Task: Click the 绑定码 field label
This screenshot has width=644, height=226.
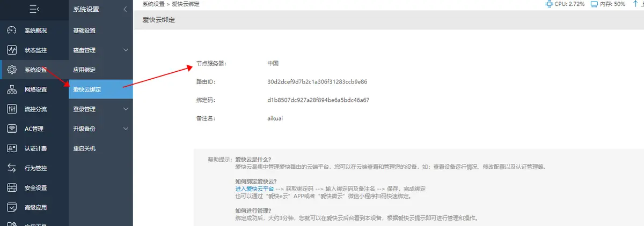Action: (206, 100)
